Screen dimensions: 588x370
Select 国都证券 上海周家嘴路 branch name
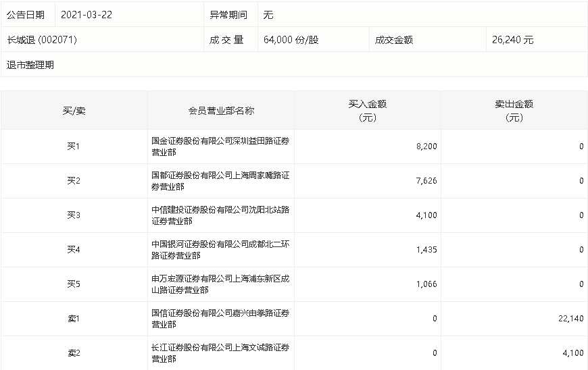pos(220,181)
